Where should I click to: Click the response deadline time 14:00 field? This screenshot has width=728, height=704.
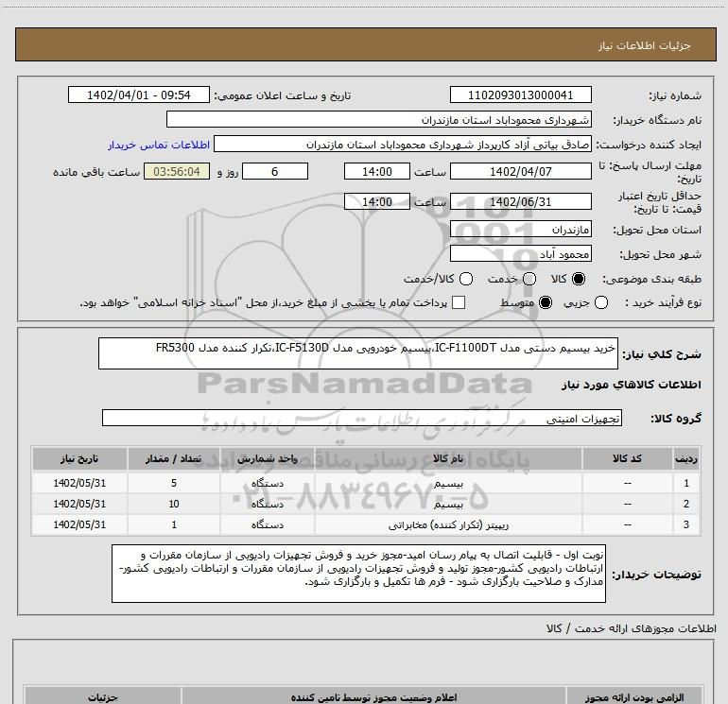point(377,171)
